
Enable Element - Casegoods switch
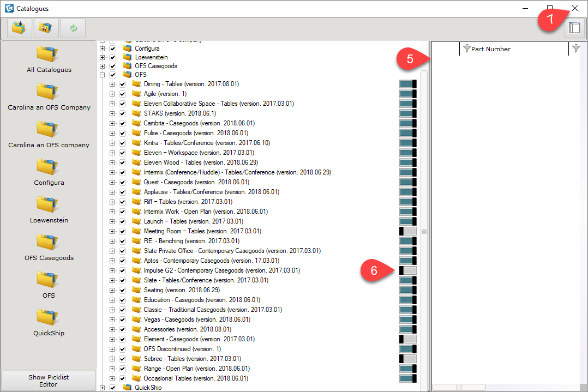(x=407, y=339)
